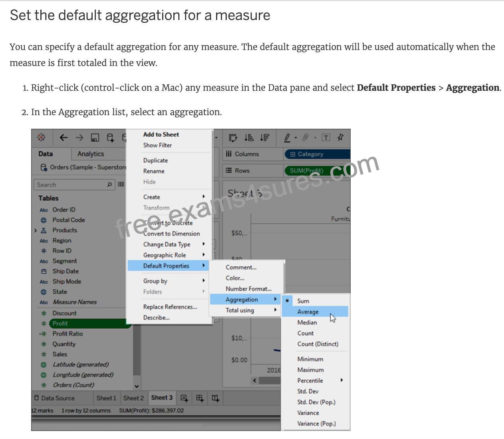Click the Data Source tab
This screenshot has height=439, width=504.
tap(54, 398)
